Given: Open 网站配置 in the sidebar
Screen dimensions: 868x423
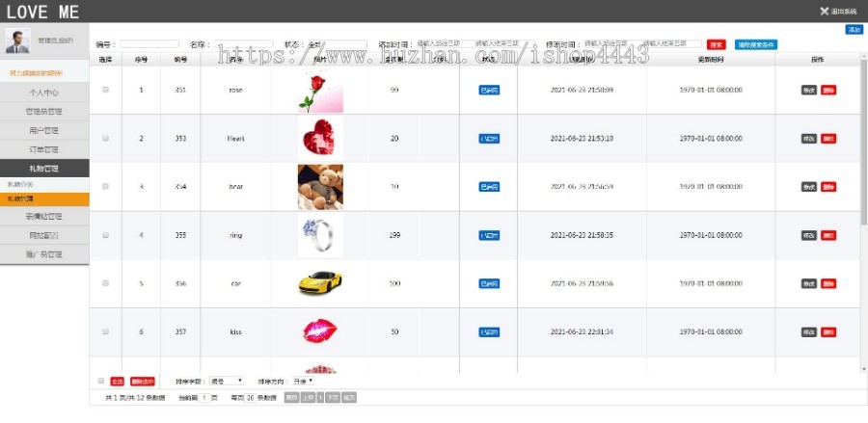Looking at the screenshot, I should coord(44,235).
